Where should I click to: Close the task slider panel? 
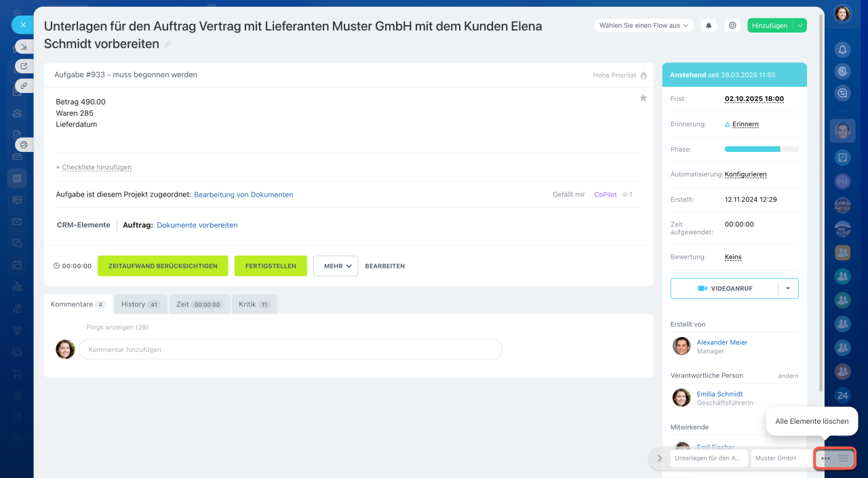22,24
